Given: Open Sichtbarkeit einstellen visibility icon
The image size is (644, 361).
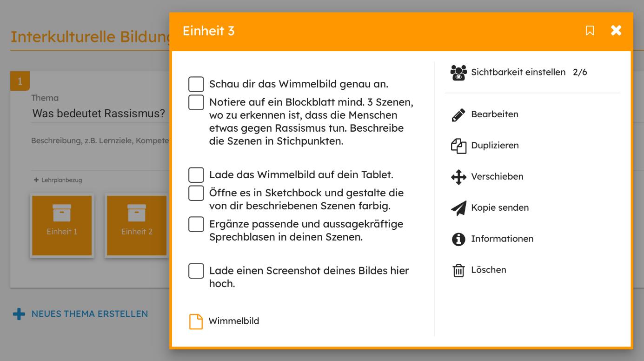Looking at the screenshot, I should pyautogui.click(x=458, y=73).
